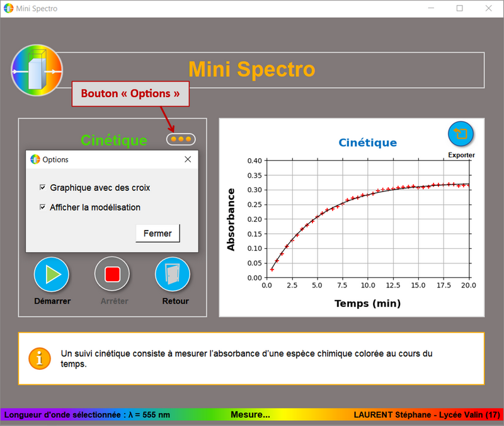This screenshot has width=504, height=426.
Task: Click the absorbance kinetics curve plot
Action: [x=368, y=219]
